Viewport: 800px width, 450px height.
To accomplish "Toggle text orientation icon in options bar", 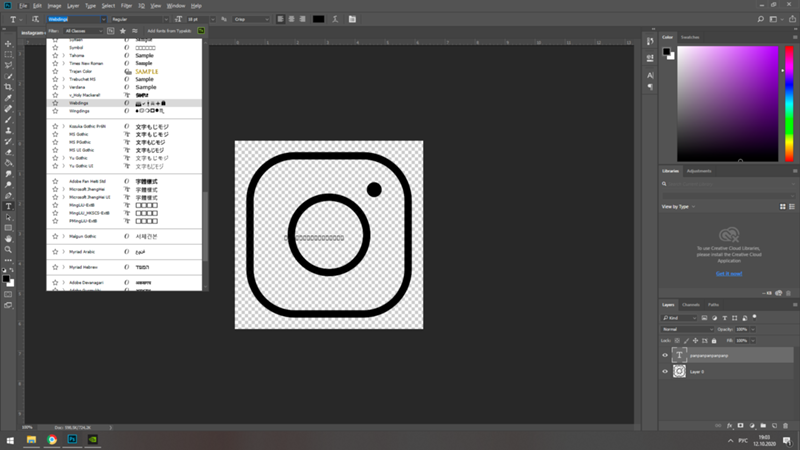I will pos(35,19).
